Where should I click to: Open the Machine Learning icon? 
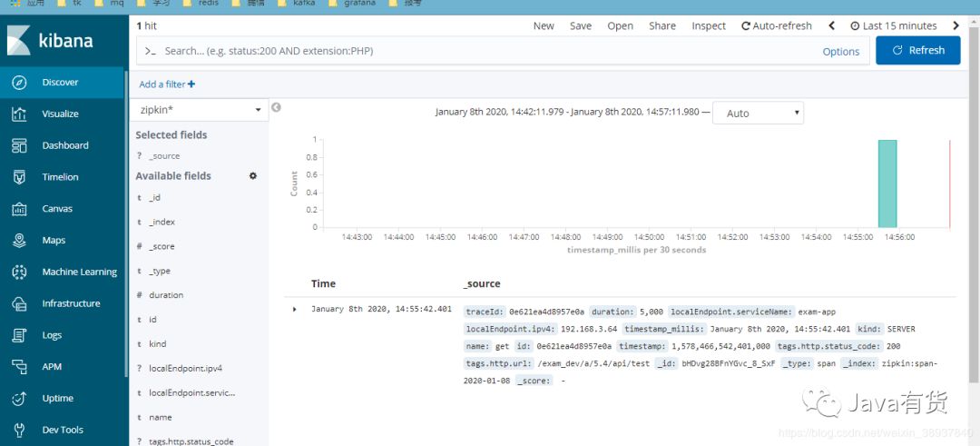click(x=19, y=273)
